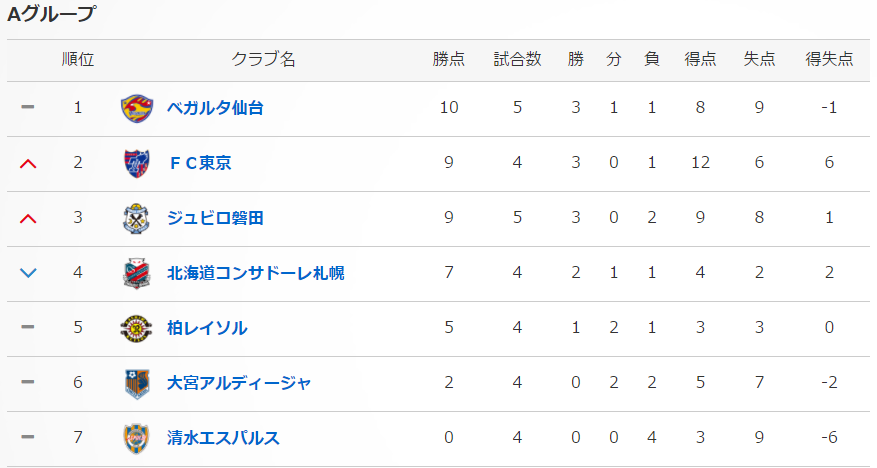This screenshot has height=468, width=877.
Task: Open the 北海道コンサドーレ札幌 team link
Action: (x=256, y=273)
